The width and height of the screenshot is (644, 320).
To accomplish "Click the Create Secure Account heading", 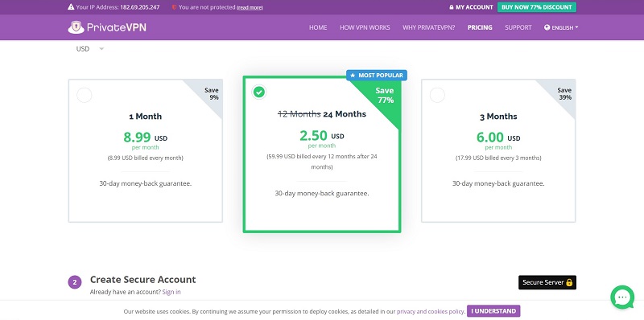I will click(143, 280).
